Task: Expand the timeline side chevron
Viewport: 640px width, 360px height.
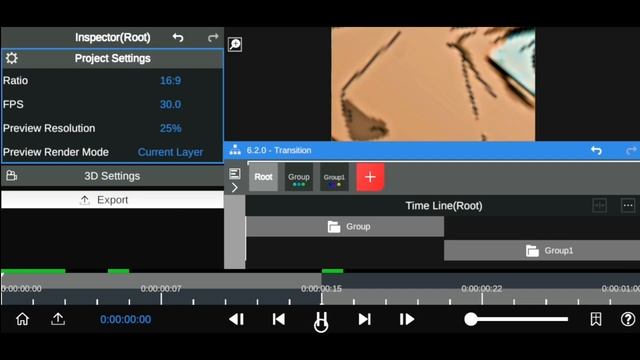Action: pyautogui.click(x=235, y=188)
